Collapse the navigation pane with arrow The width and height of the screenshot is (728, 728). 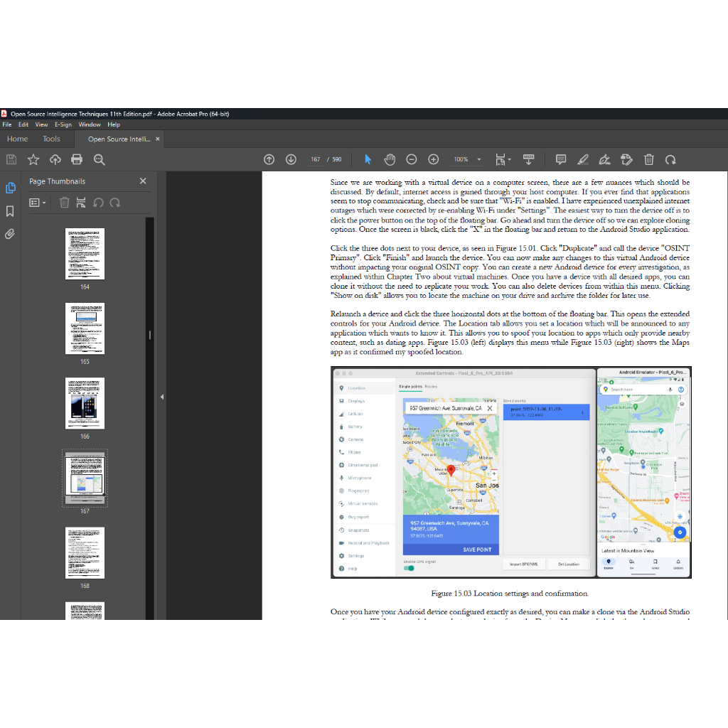pyautogui.click(x=161, y=397)
